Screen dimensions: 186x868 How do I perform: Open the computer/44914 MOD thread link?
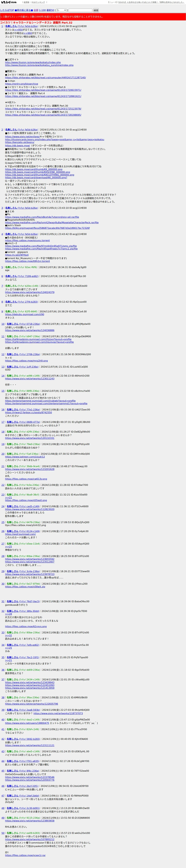point(45,78)
